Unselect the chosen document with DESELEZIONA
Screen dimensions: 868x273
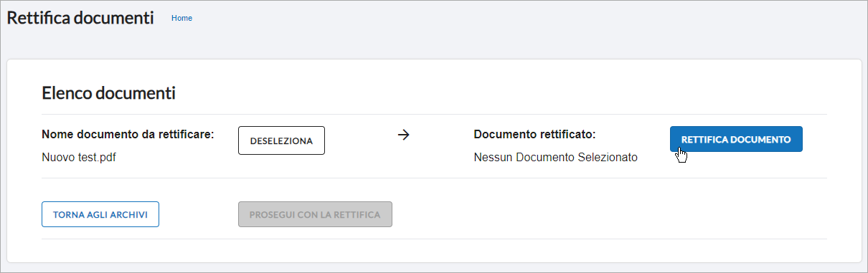tap(281, 140)
